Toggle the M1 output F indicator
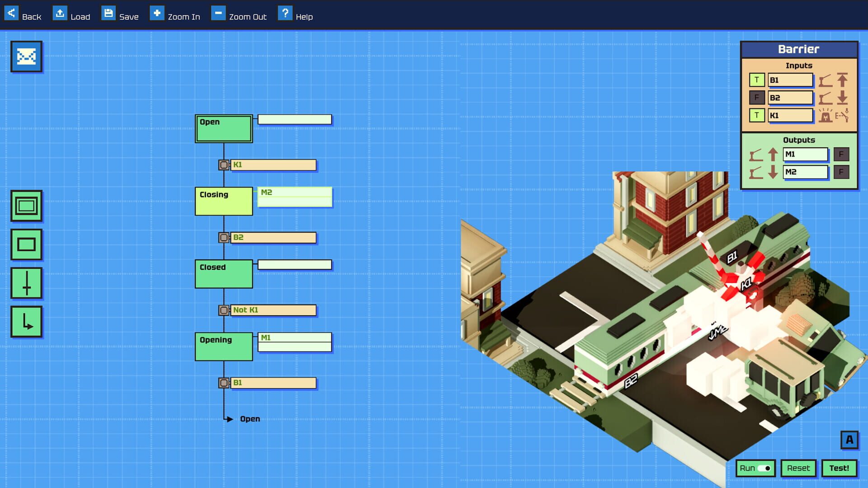This screenshot has width=868, height=488. 841,154
